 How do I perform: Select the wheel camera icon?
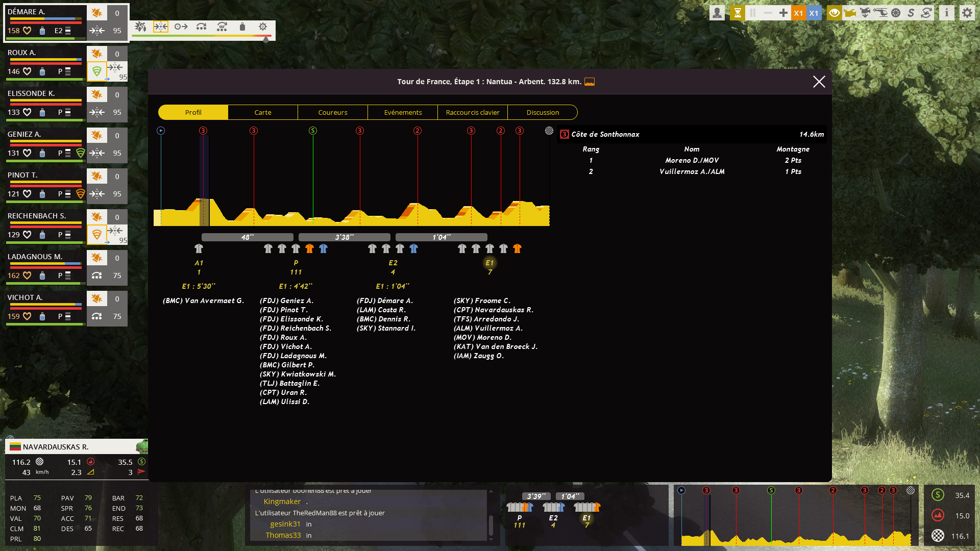tap(895, 13)
